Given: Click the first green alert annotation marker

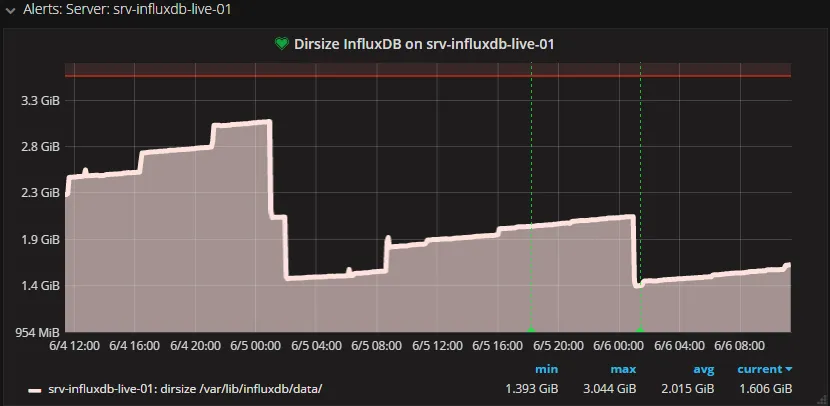Looking at the screenshot, I should (x=531, y=330).
